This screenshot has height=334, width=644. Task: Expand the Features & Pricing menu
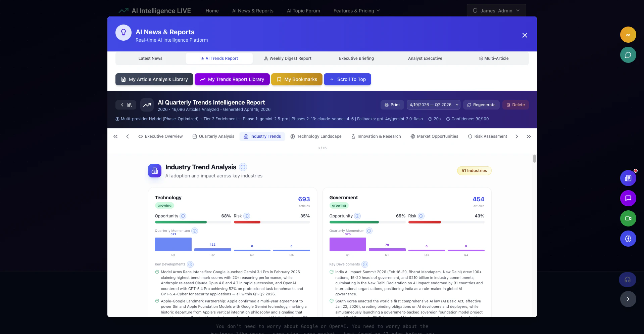(x=357, y=11)
